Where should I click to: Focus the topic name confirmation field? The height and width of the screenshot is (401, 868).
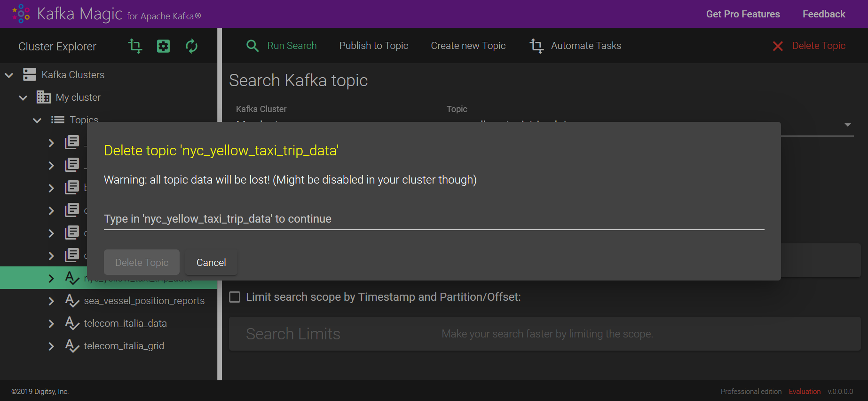click(x=434, y=219)
